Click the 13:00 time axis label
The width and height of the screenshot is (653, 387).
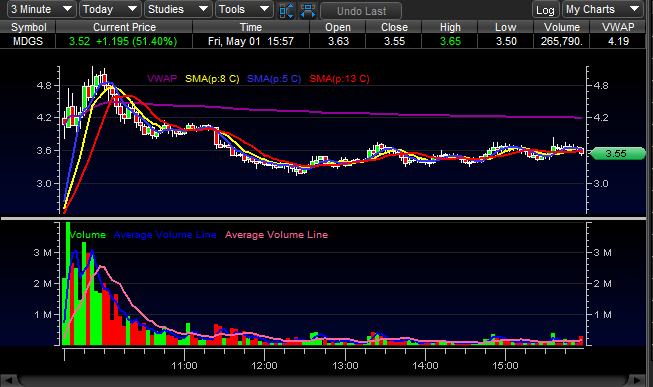pos(345,366)
